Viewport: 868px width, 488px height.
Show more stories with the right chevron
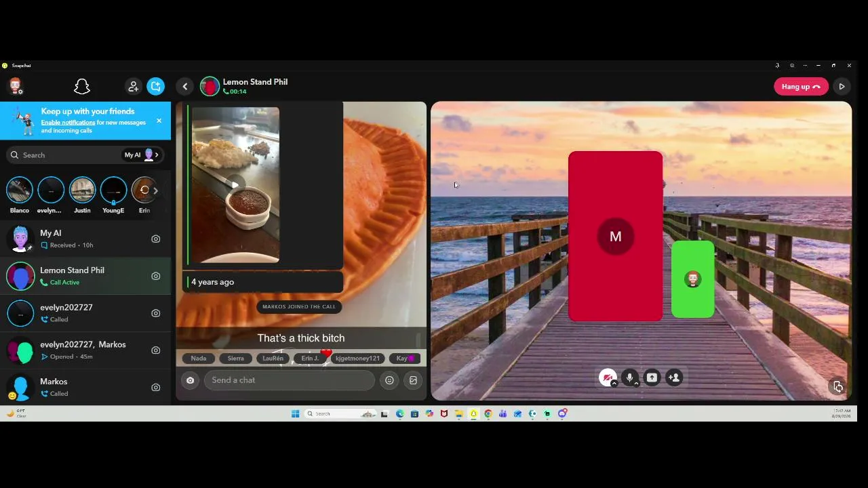(x=155, y=191)
